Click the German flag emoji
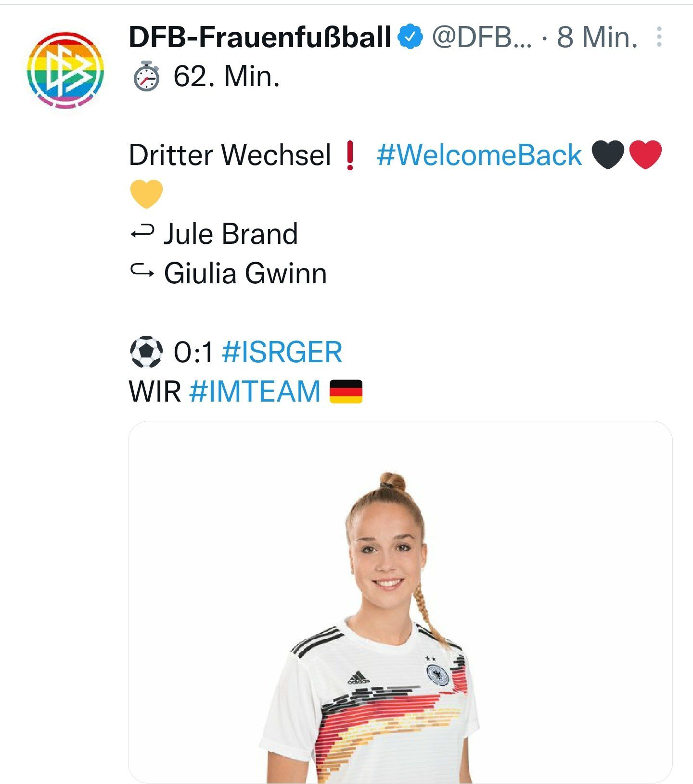Image resolution: width=693 pixels, height=784 pixels. (x=346, y=391)
